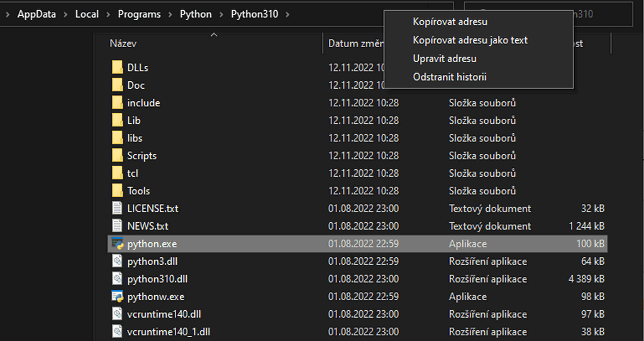Click the vcruntime140.dll file icon

click(118, 315)
